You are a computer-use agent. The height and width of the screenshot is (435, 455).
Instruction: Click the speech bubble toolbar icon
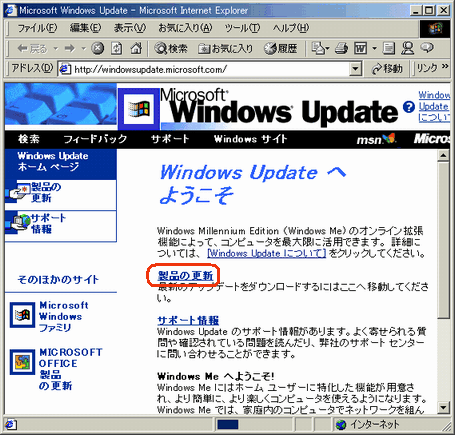pyautogui.click(x=427, y=48)
